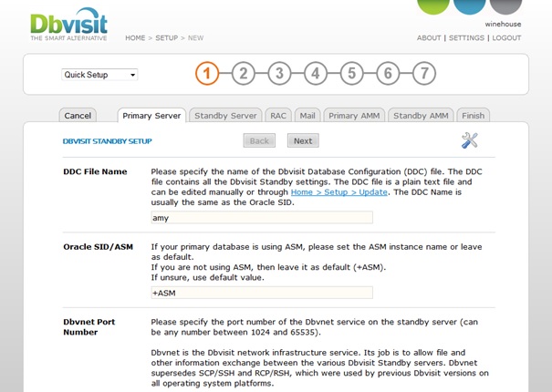Go to setup step 1 circle

click(x=207, y=73)
